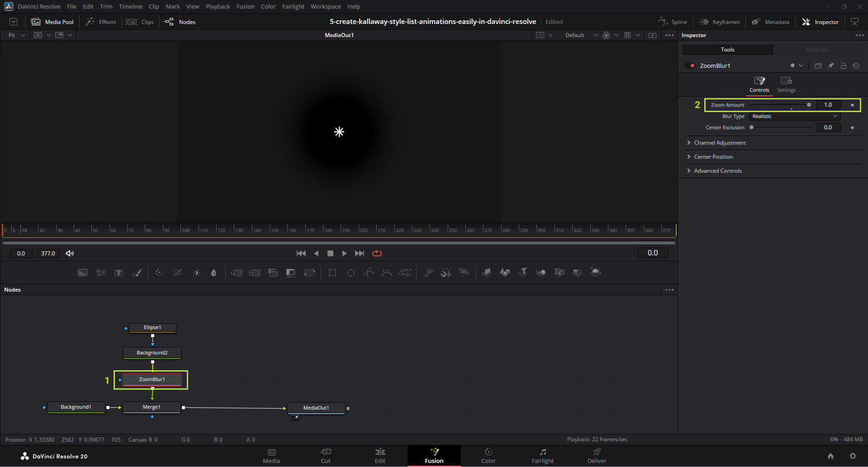
Task: Select the Merge1 node in the graph
Action: 152,407
